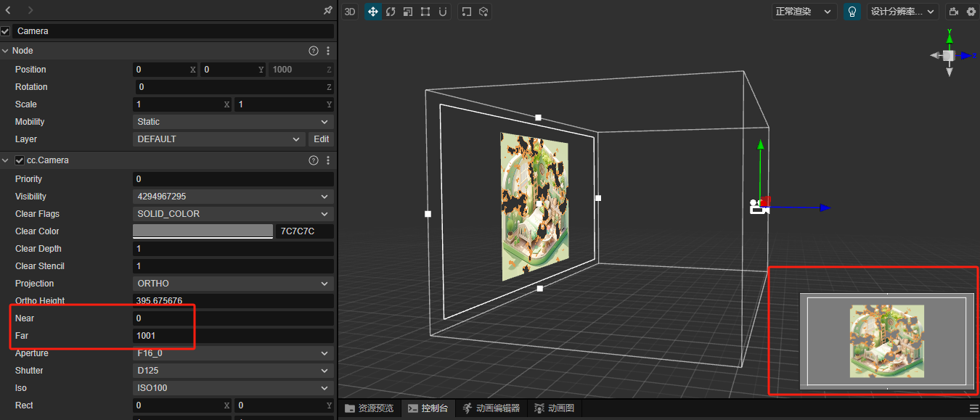Open help for the Node section
This screenshot has height=420, width=980.
click(314, 51)
